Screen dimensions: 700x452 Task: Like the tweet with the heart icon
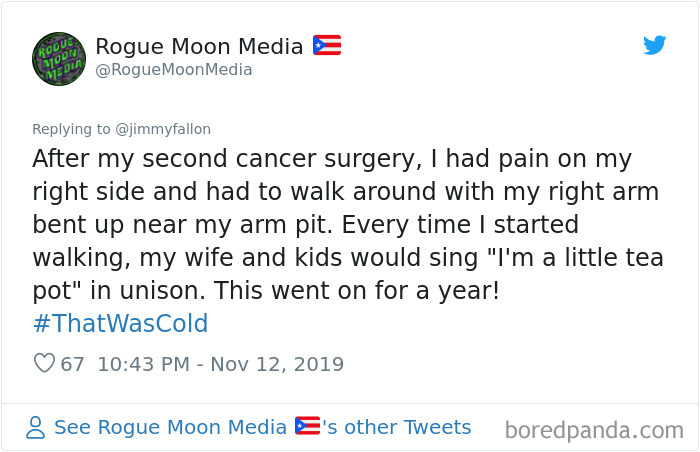tap(44, 364)
